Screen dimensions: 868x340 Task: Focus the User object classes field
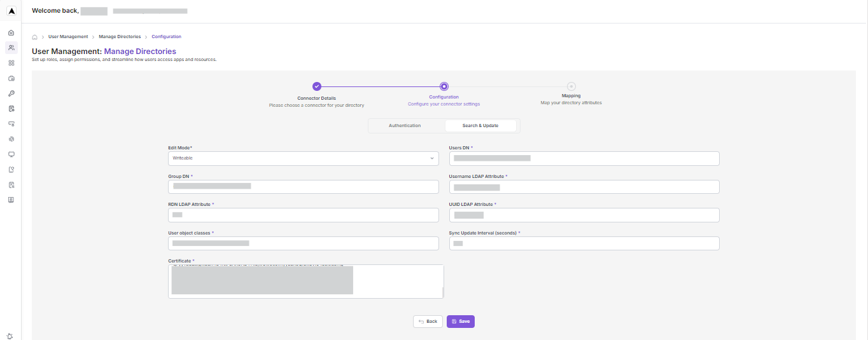[304, 243]
